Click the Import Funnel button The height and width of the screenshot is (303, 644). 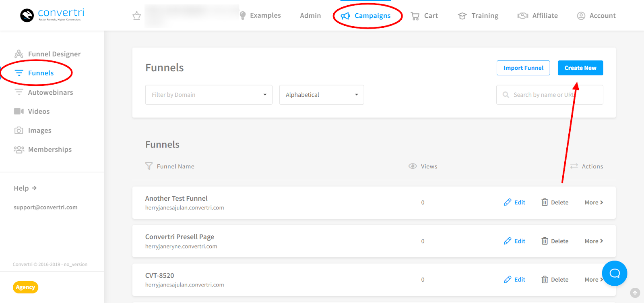coord(523,68)
